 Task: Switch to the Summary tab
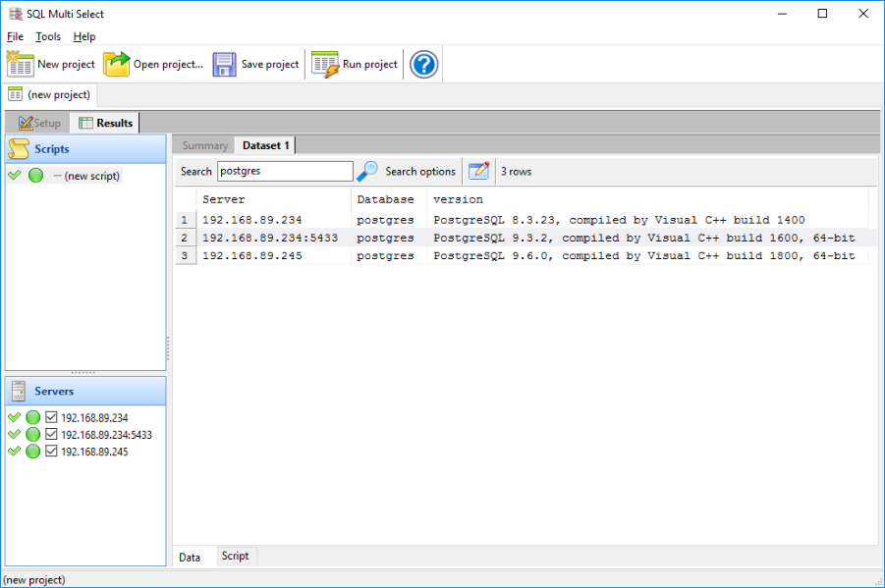click(204, 145)
